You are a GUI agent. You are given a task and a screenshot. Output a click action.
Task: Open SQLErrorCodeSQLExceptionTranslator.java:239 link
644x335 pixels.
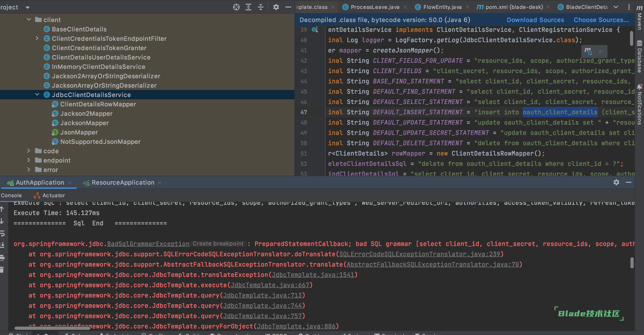pos(419,254)
